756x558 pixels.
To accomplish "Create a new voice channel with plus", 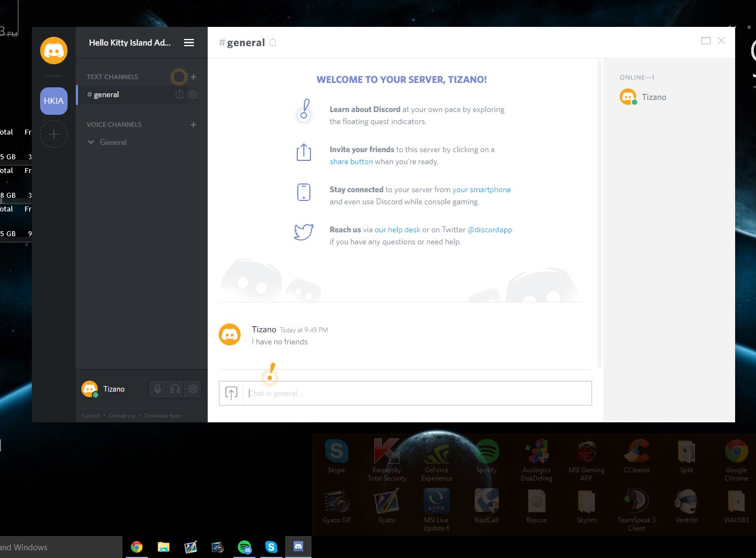I will pos(193,125).
